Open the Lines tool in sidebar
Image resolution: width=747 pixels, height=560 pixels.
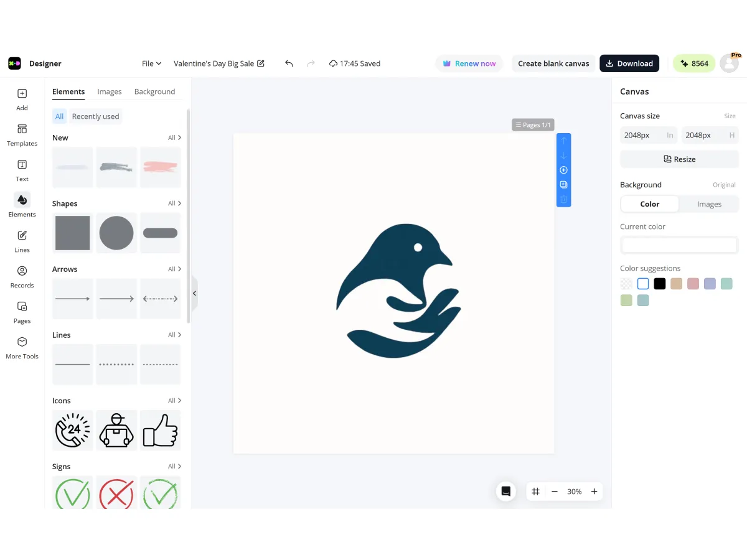(x=22, y=241)
